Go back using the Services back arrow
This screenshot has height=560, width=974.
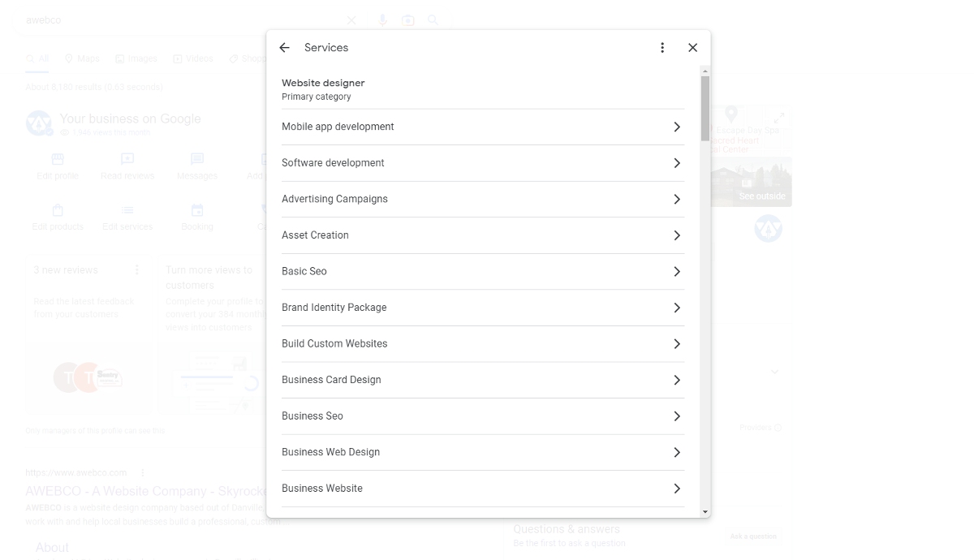click(284, 48)
